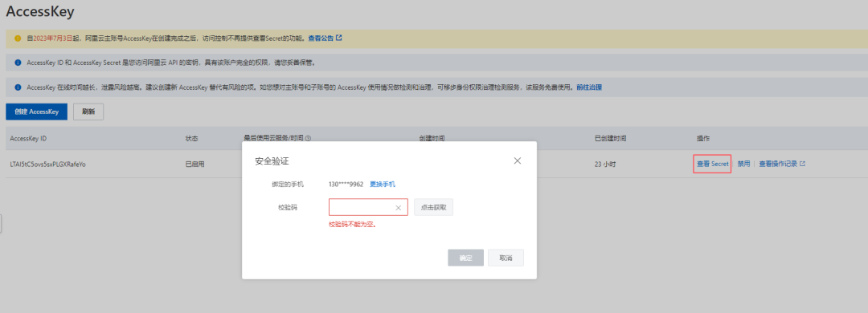The height and width of the screenshot is (313, 868).
Task: Expand the collapsed side panel handle at left edge
Action: 1,223
